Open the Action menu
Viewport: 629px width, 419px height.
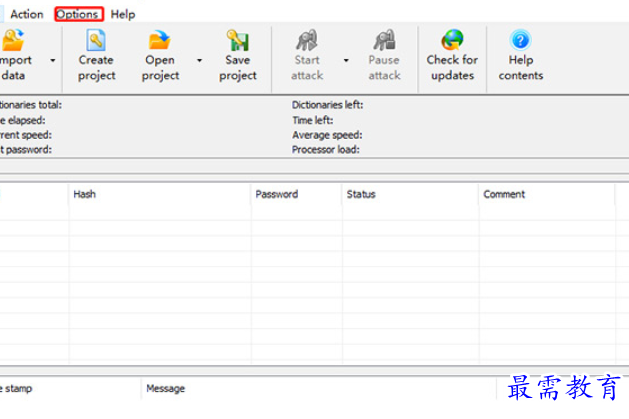pos(26,14)
